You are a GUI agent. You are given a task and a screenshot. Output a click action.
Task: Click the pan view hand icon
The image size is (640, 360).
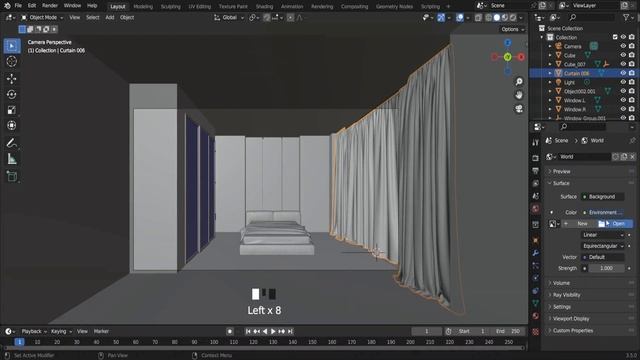coord(519,95)
